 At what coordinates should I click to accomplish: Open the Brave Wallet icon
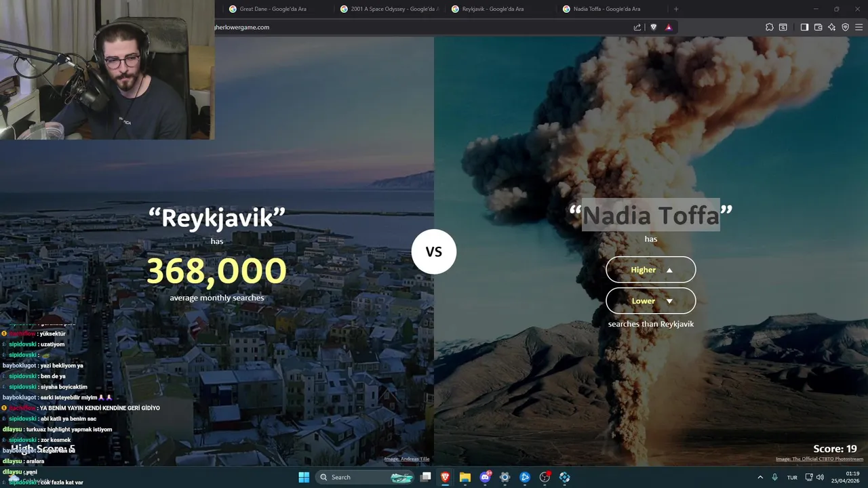coord(818,27)
